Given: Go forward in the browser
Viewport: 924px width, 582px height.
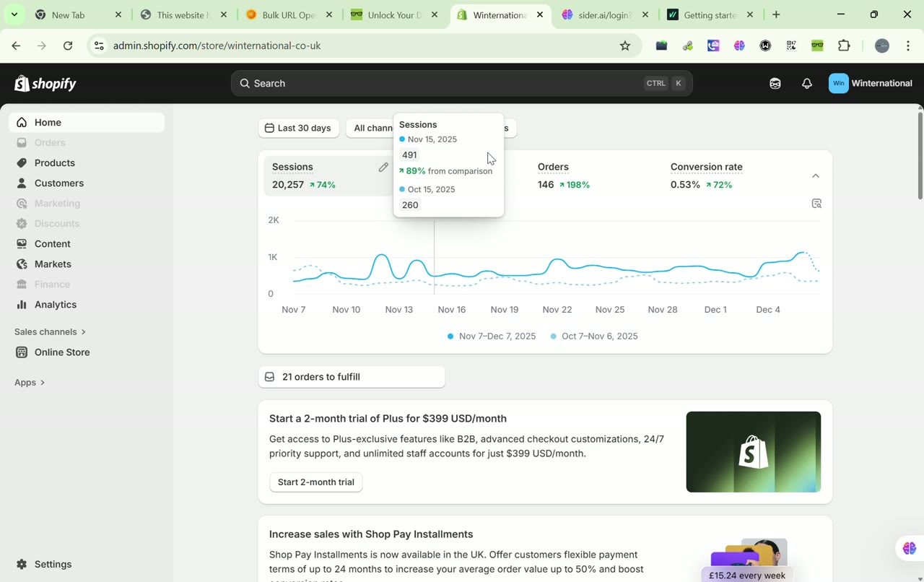Looking at the screenshot, I should [42, 46].
